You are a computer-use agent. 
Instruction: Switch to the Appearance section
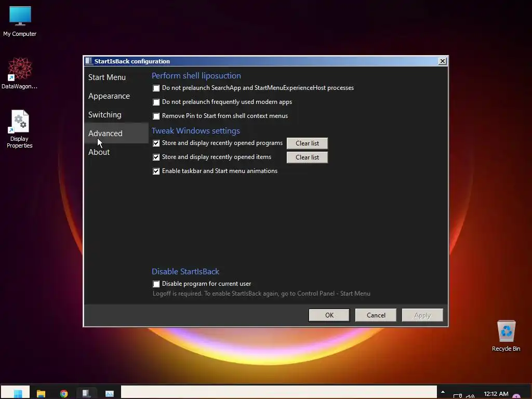coord(109,96)
